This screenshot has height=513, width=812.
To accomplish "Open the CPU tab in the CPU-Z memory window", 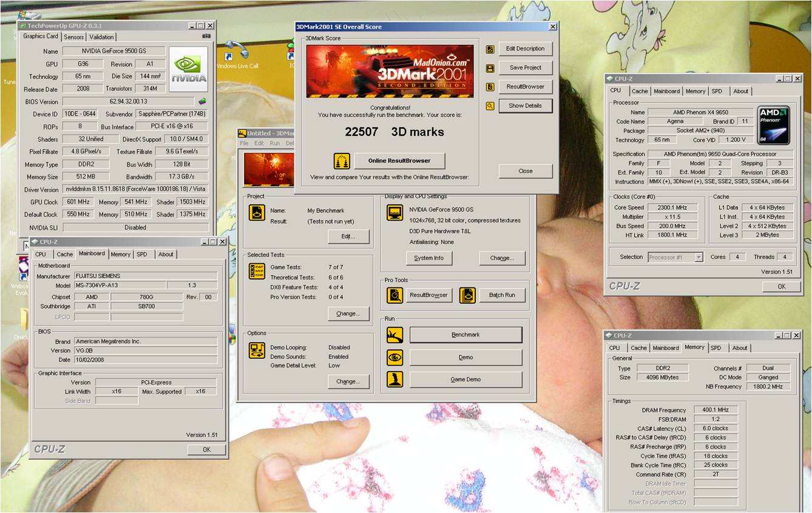I will (x=615, y=348).
